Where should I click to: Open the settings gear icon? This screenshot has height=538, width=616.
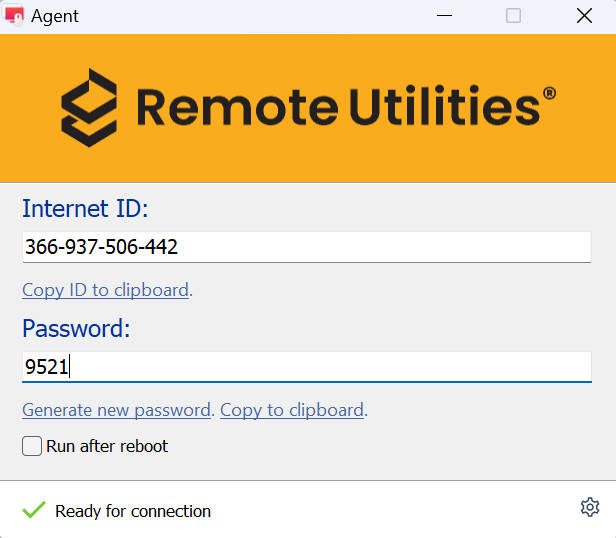click(590, 507)
